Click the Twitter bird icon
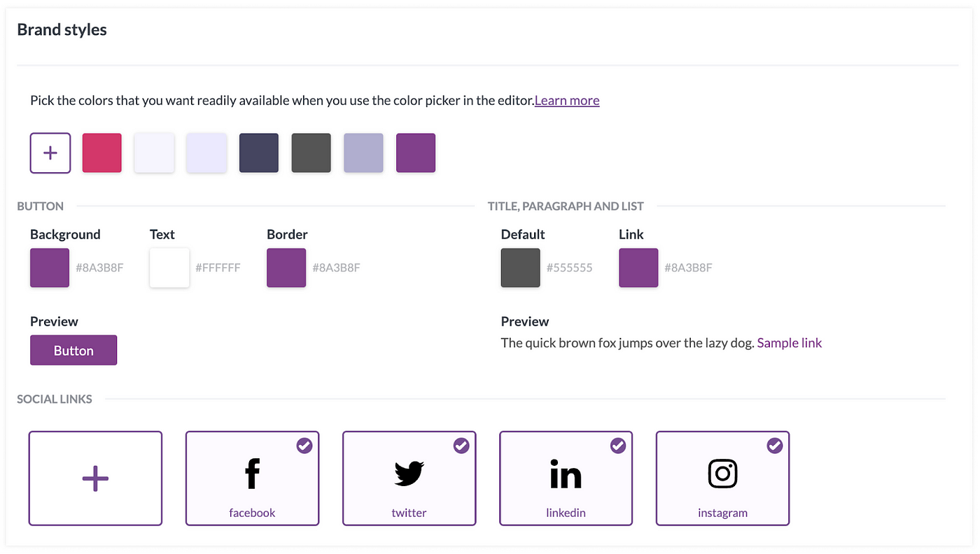This screenshot has height=554, width=980. click(x=409, y=474)
